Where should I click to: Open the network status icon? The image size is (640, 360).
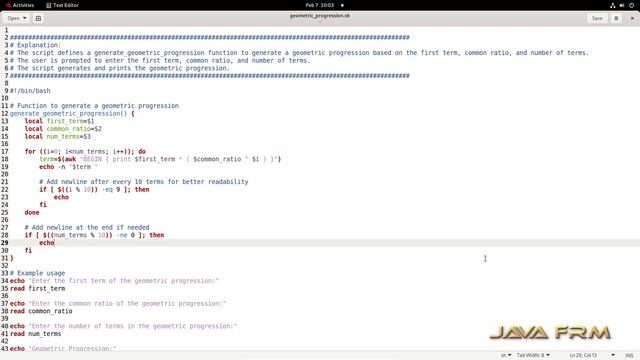pos(613,5)
